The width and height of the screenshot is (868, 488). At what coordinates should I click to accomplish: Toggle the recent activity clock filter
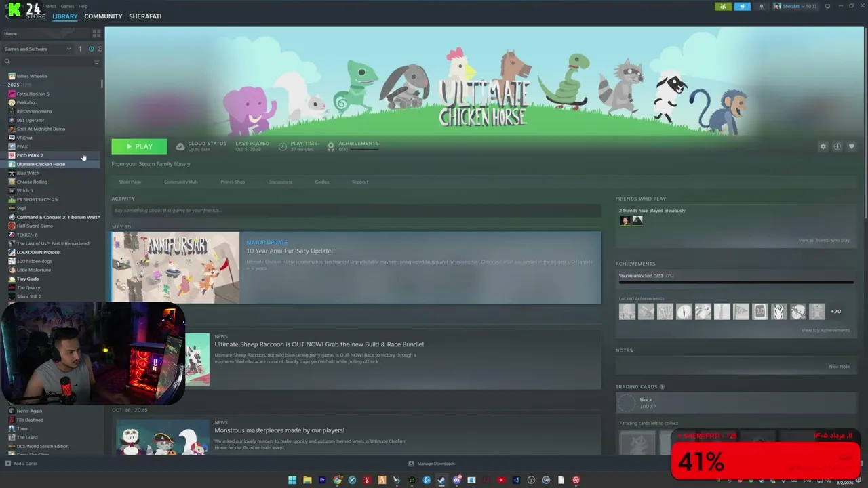tap(91, 49)
